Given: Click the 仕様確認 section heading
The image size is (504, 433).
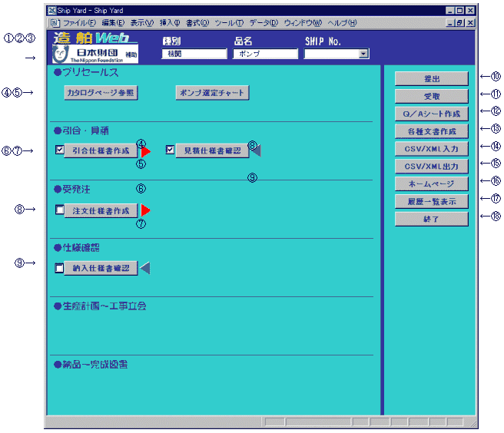Looking at the screenshot, I should [x=77, y=248].
